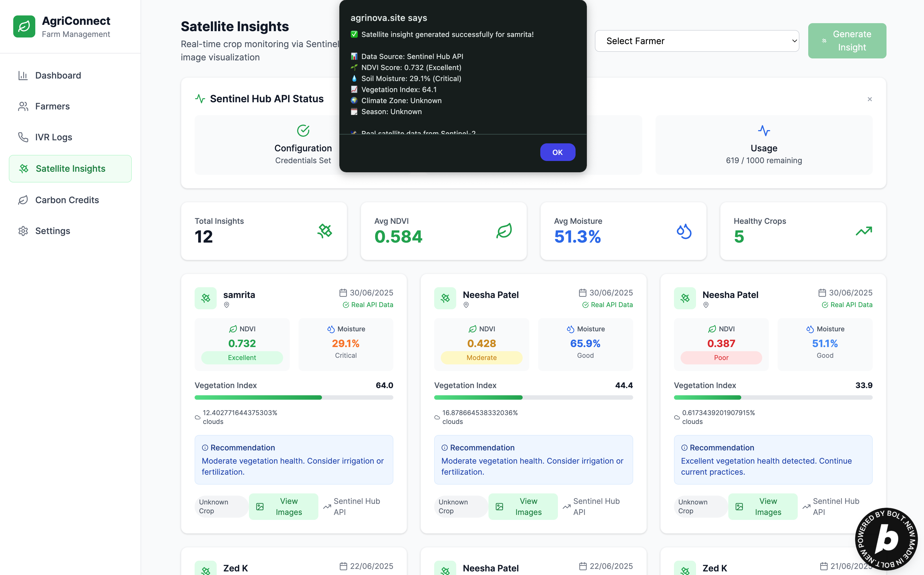Click samrita's satellite card icon
Image resolution: width=924 pixels, height=575 pixels.
pos(206,298)
